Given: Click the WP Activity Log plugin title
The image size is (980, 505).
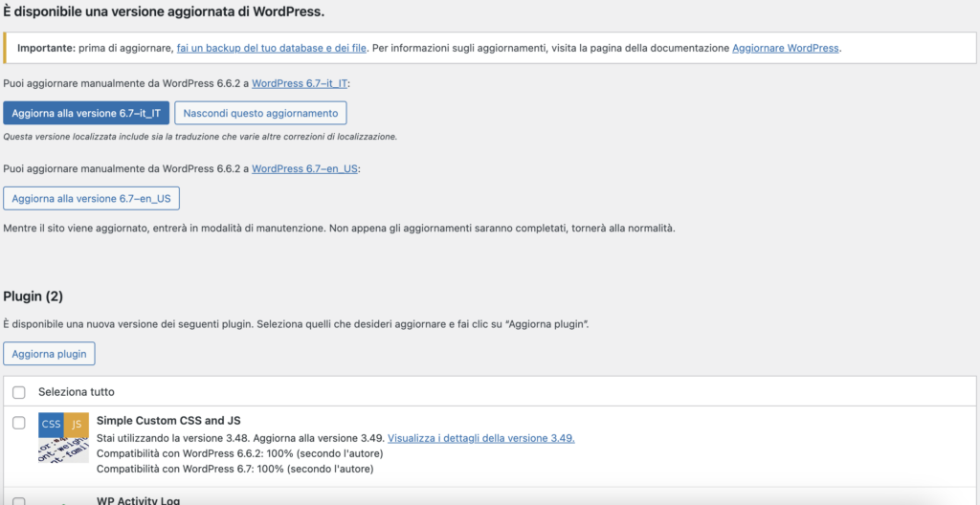Looking at the screenshot, I should [x=138, y=500].
